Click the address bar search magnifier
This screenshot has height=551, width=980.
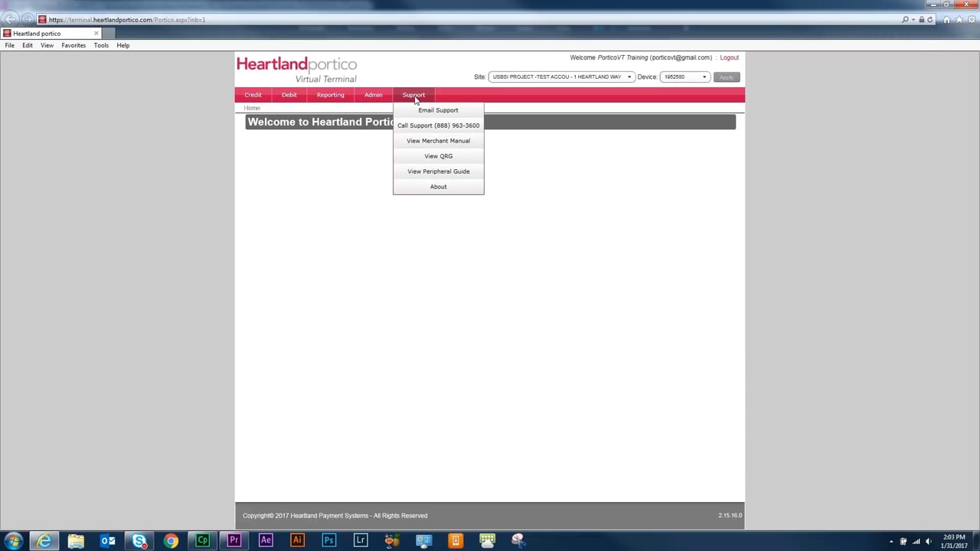(906, 20)
